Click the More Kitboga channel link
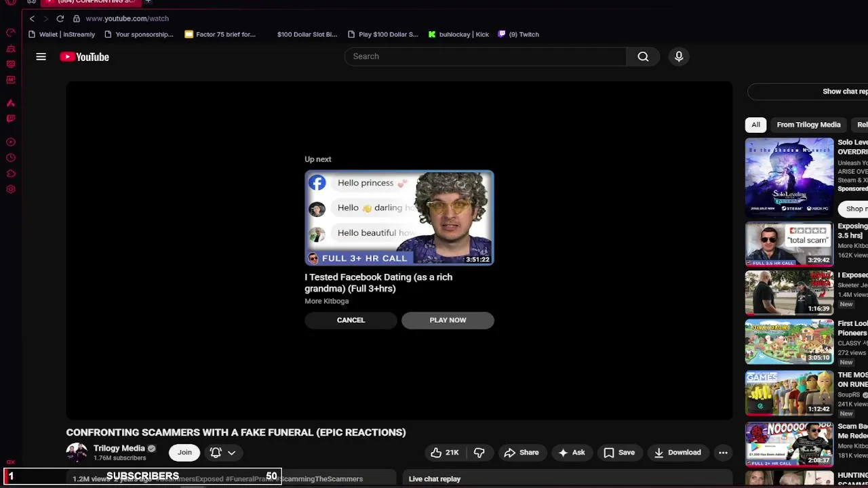The width and height of the screenshot is (868, 488). point(326,301)
